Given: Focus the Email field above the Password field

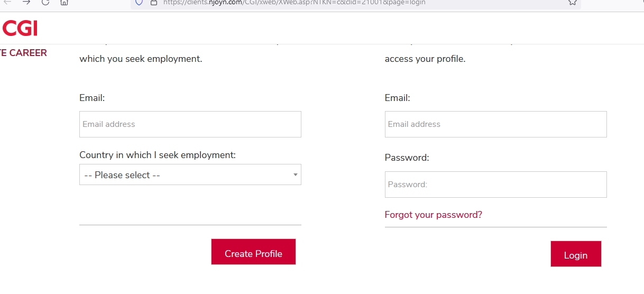Looking at the screenshot, I should pos(495,124).
